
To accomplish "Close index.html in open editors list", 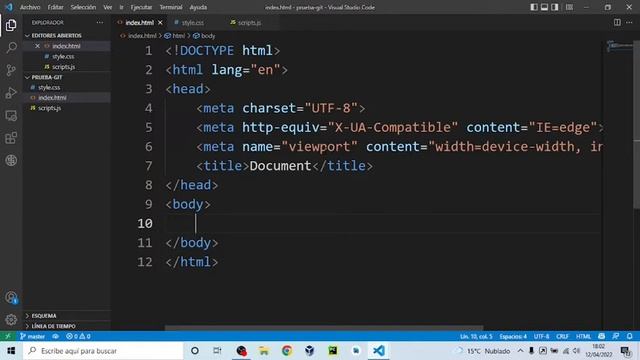I will (x=38, y=46).
